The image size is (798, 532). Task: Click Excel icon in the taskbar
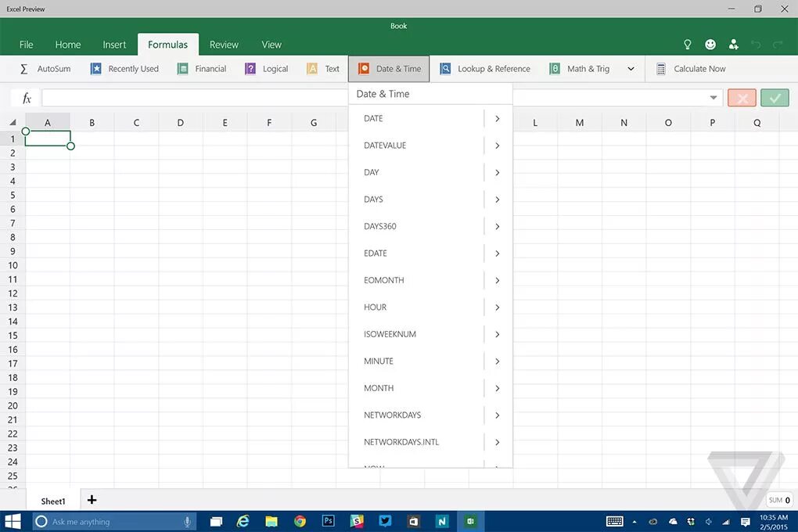[x=470, y=521]
